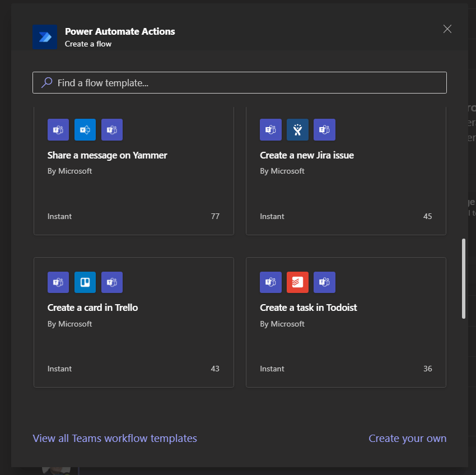The height and width of the screenshot is (475, 476).
Task: Click the first Teams icon in Todoist card
Action: (270, 282)
